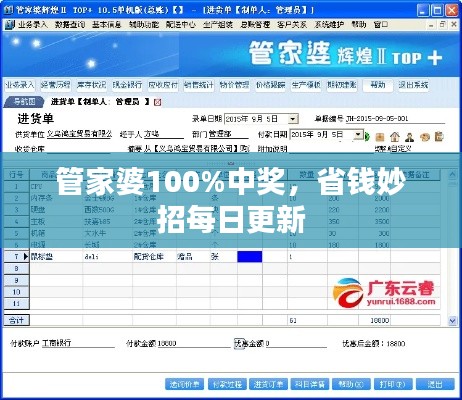Image resolution: width=462 pixels, height=400 pixels.
Task: Click the 退出系统 toolbar button
Action: coord(413,85)
